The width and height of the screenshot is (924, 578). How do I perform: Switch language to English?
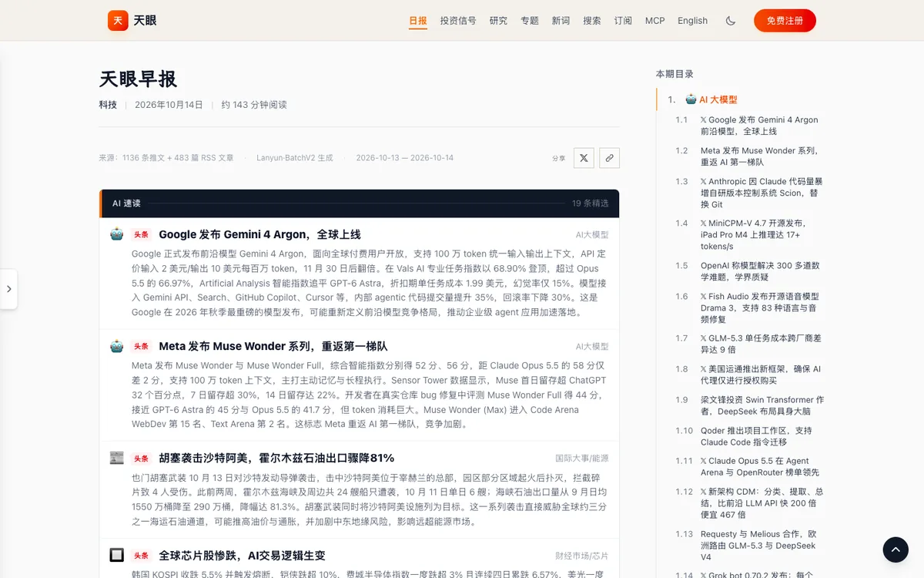[x=693, y=21]
